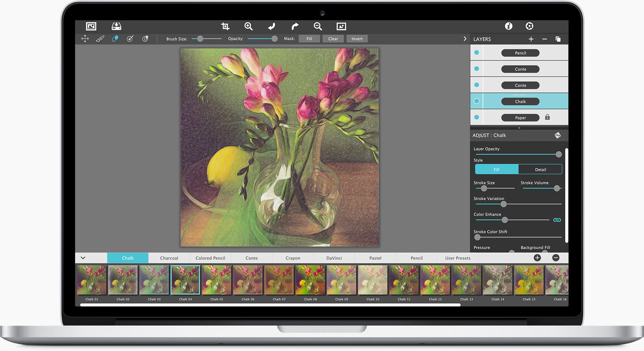
Task: Hide the Pencil layer visibility dot
Action: (x=477, y=53)
